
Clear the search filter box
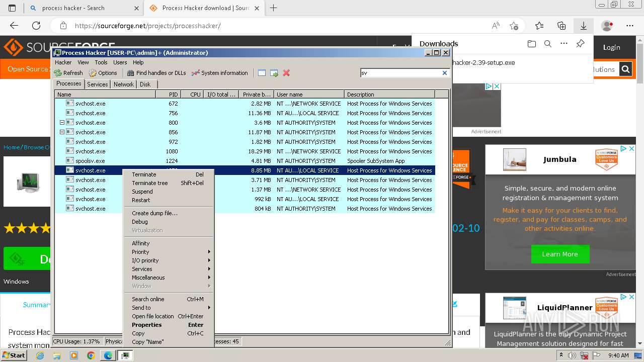tap(445, 73)
